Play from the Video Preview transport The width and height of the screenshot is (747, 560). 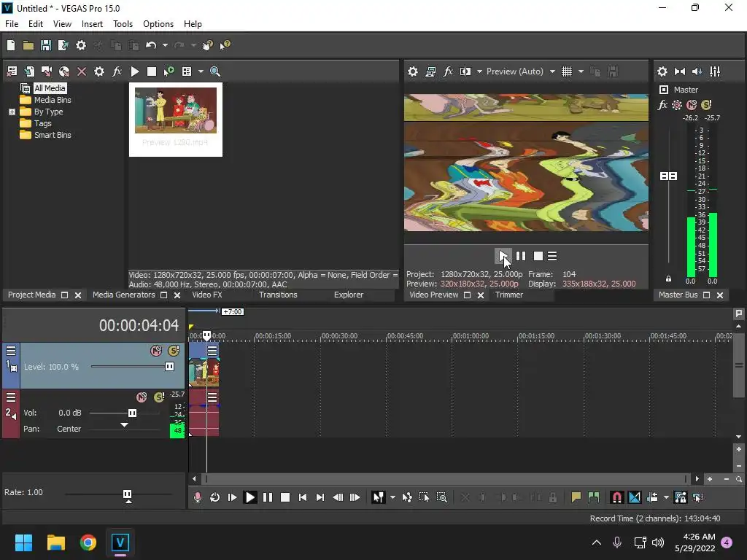(x=503, y=256)
